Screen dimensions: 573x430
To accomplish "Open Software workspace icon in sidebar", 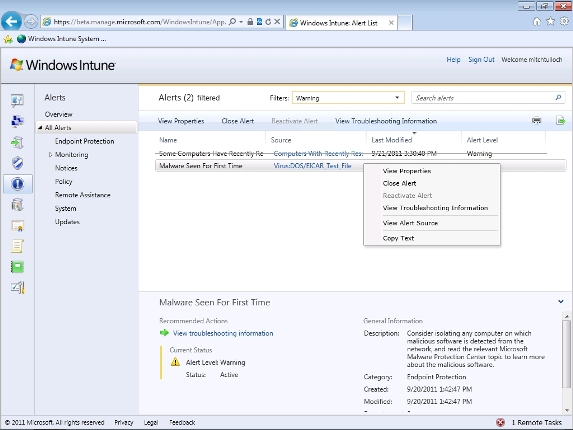I will pyautogui.click(x=17, y=205).
